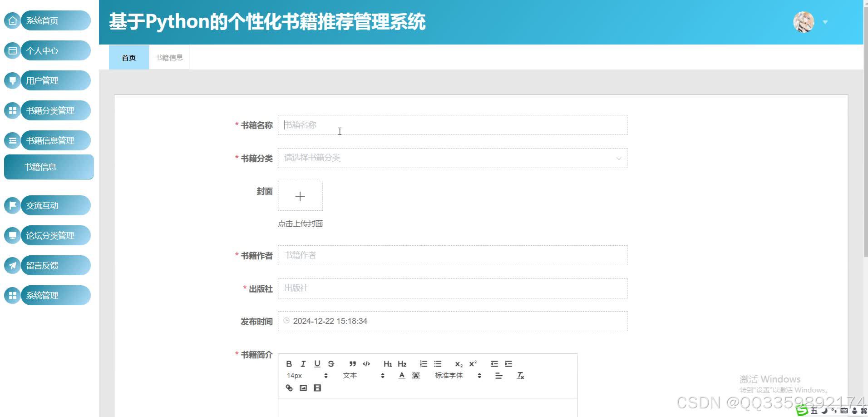This screenshot has height=417, width=868.
Task: Toggle bold formatting in the editor
Action: 289,363
